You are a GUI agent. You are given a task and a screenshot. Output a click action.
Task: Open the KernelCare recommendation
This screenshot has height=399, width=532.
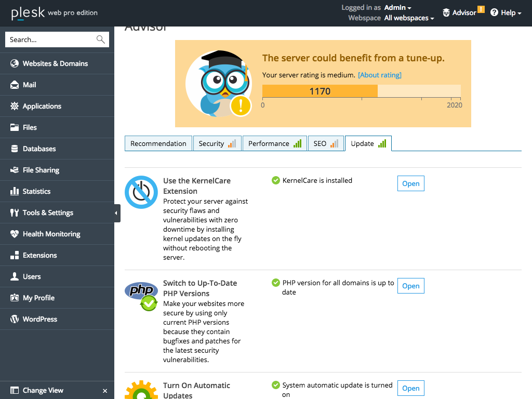410,183
